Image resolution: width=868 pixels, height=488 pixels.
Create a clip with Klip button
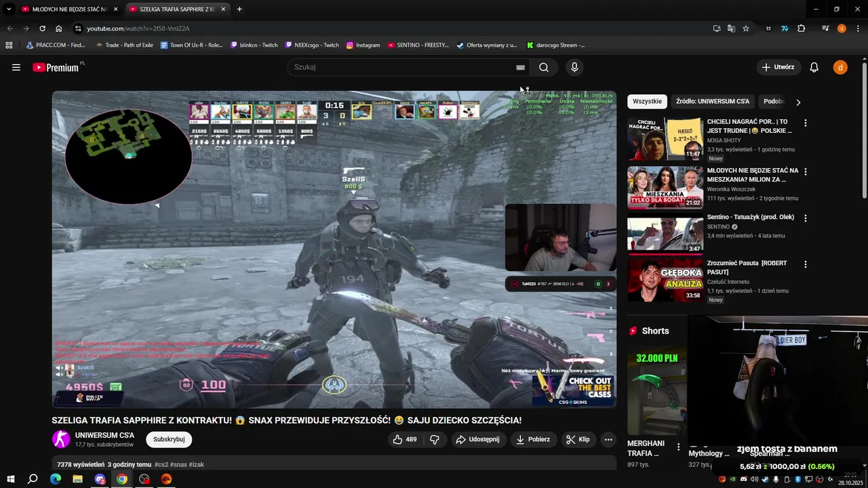pos(578,439)
